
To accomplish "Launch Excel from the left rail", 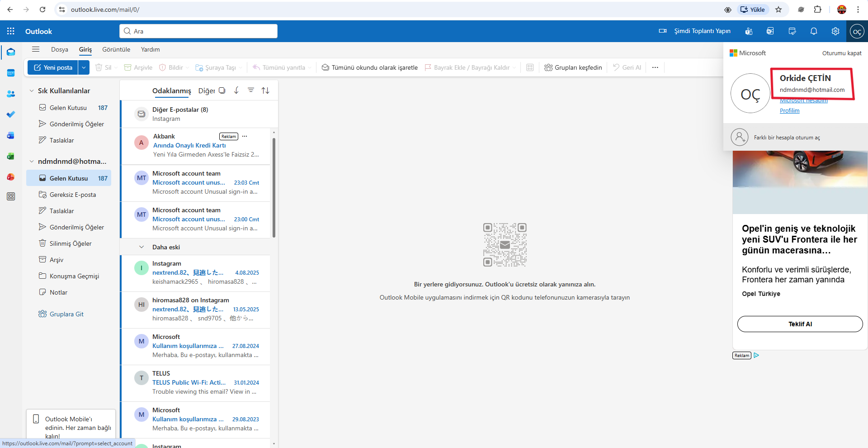I will (x=11, y=156).
